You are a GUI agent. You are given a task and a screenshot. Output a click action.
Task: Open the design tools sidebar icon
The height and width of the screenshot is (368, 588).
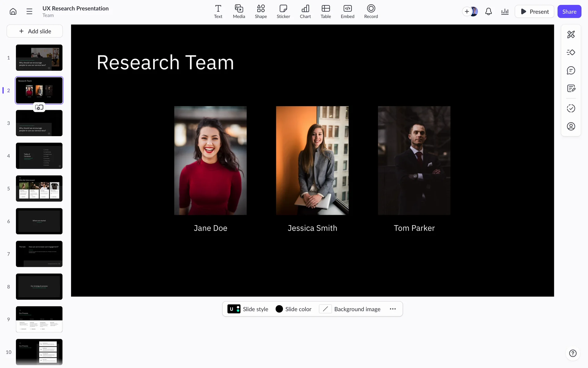[x=571, y=34]
